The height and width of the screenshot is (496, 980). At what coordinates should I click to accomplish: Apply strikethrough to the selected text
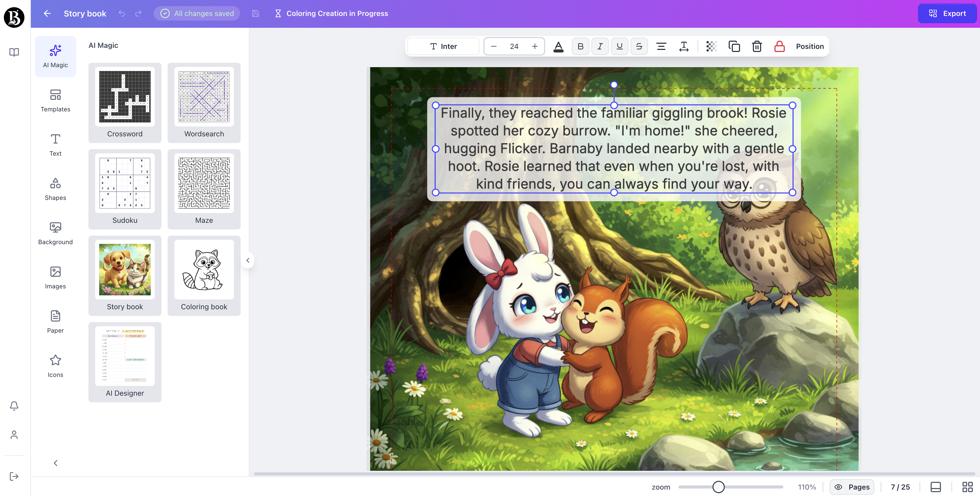click(x=639, y=46)
